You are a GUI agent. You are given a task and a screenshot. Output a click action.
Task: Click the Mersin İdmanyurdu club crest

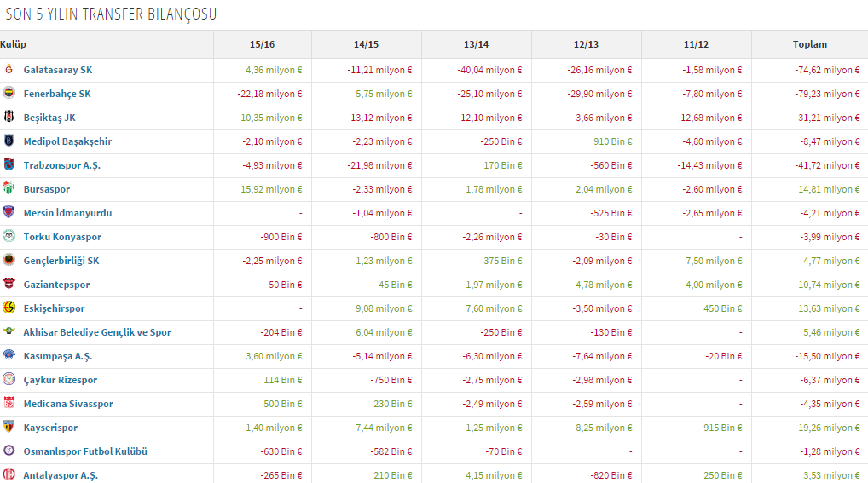click(9, 212)
